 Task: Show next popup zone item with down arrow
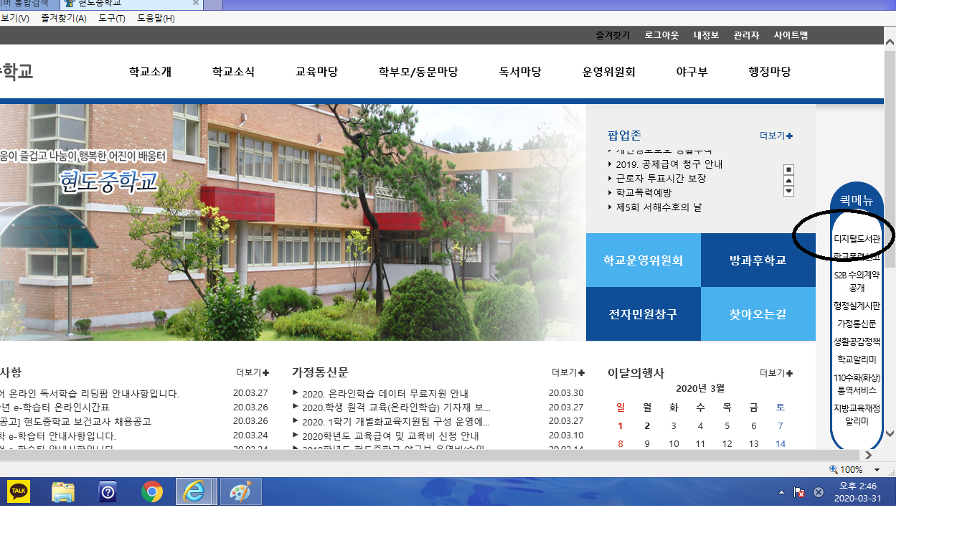point(789,191)
